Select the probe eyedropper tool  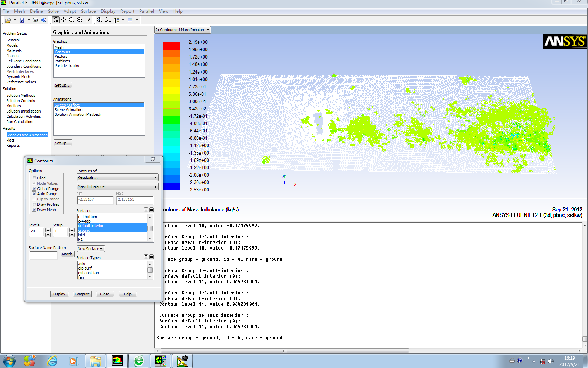[88, 20]
